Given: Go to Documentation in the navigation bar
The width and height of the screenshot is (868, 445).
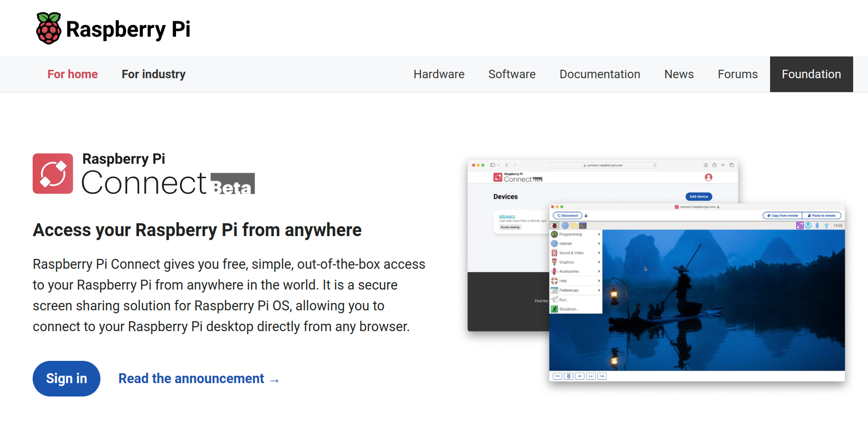Looking at the screenshot, I should pos(600,74).
